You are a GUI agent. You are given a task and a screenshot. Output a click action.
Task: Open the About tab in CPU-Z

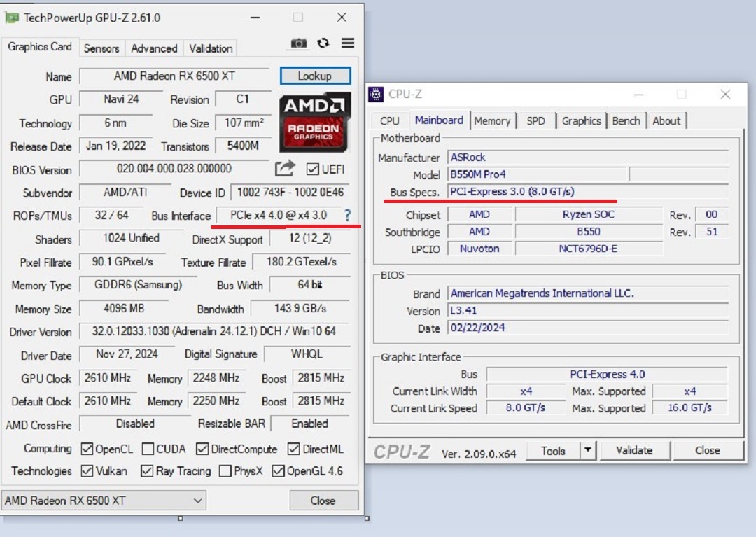coord(666,120)
